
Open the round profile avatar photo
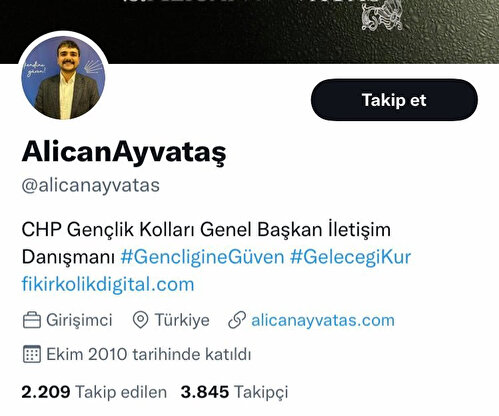tap(63, 77)
